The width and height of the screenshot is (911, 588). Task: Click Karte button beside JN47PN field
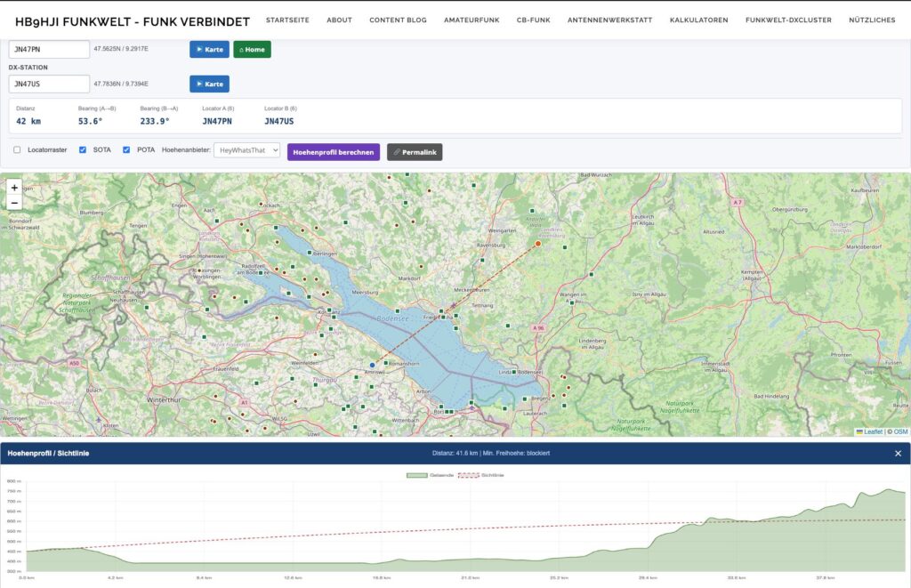tap(209, 49)
